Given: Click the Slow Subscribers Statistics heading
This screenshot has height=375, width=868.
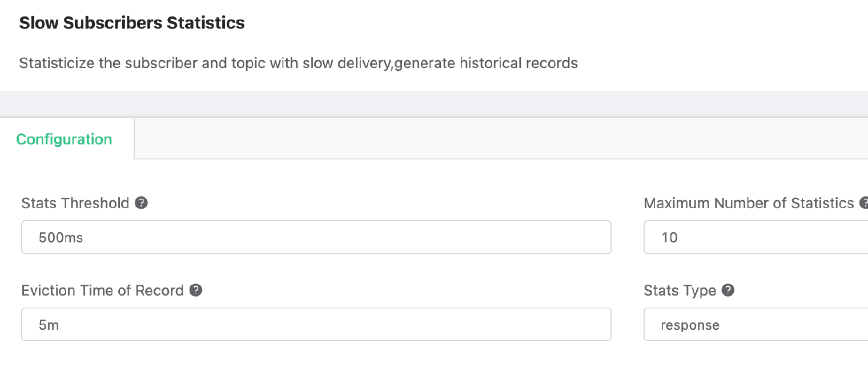Looking at the screenshot, I should coord(132,23).
